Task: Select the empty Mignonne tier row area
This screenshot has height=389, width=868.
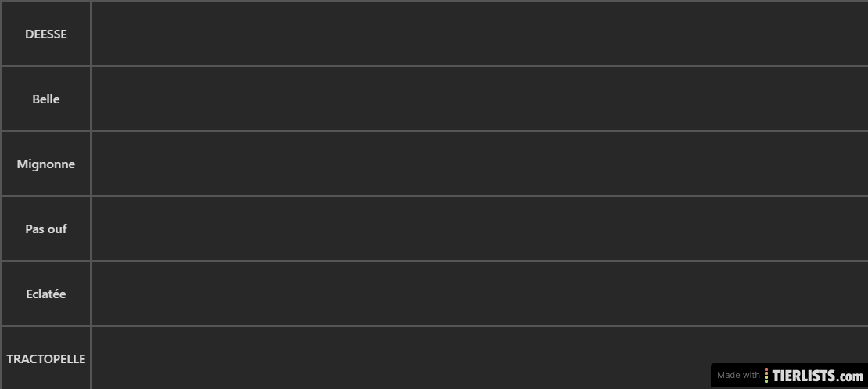Action: [x=480, y=164]
